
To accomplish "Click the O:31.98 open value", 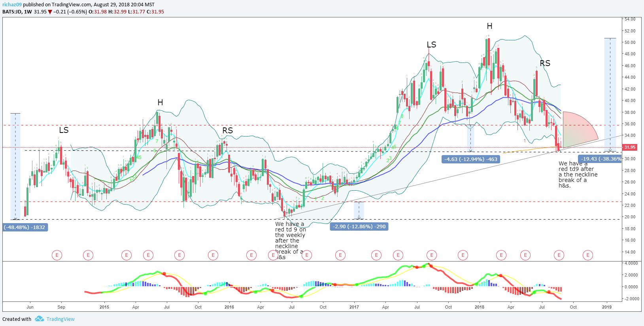I will click(98, 12).
